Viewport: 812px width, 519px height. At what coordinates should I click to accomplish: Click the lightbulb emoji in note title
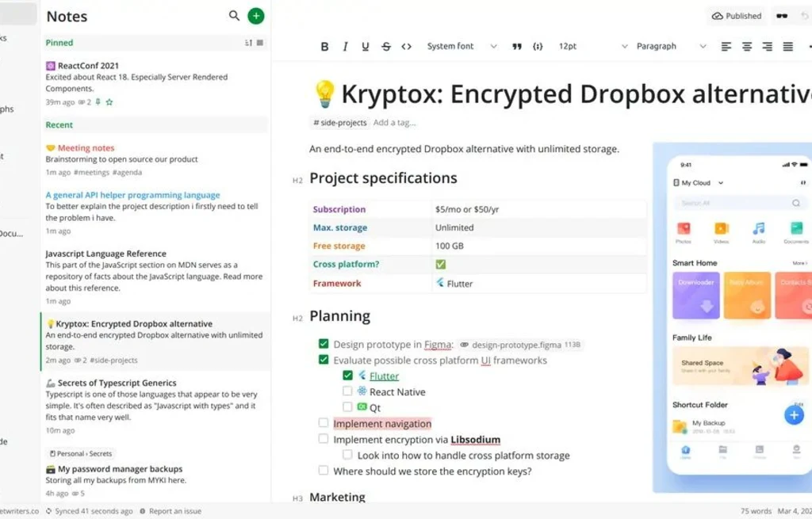click(x=324, y=94)
